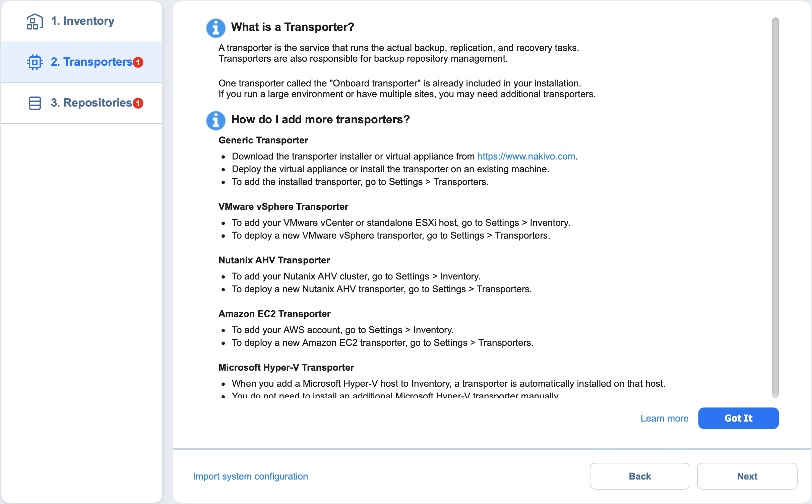
Task: Click the red alert badge on Transporters
Action: pyautogui.click(x=138, y=62)
